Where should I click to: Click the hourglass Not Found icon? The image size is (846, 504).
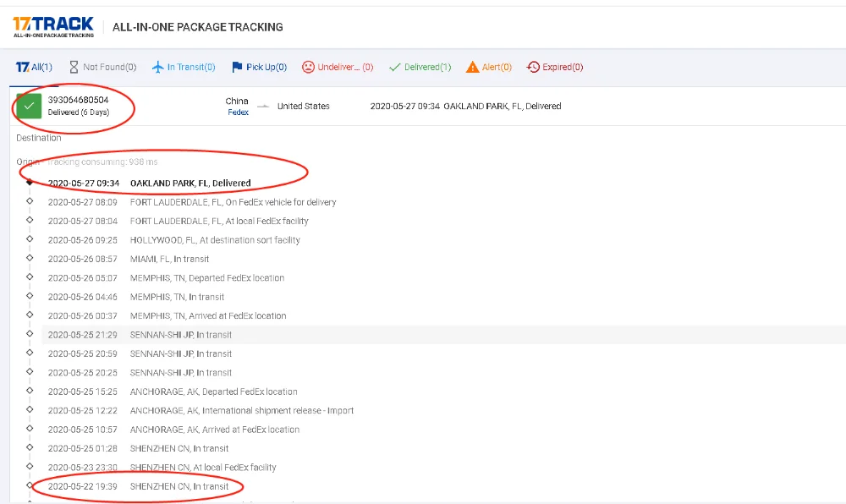[74, 67]
